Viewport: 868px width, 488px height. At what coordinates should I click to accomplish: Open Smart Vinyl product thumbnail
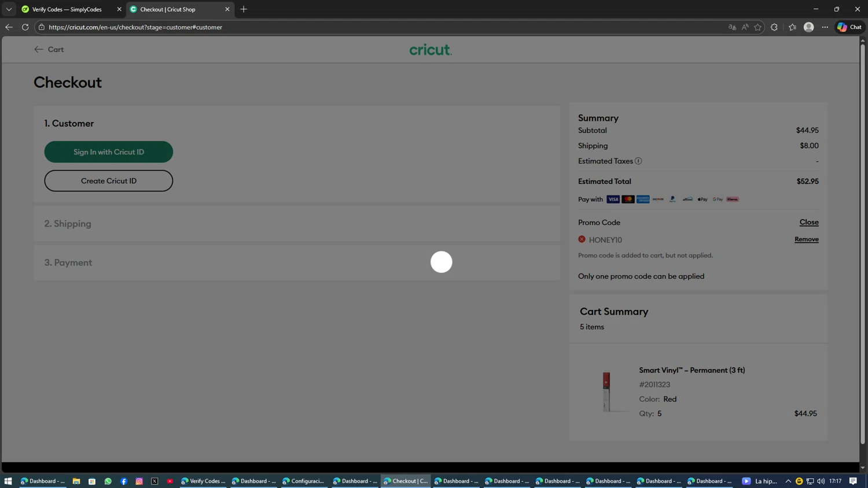[606, 391]
